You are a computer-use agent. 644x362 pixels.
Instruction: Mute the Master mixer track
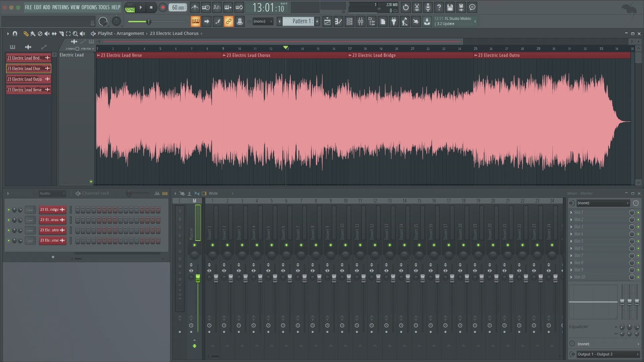(x=195, y=245)
